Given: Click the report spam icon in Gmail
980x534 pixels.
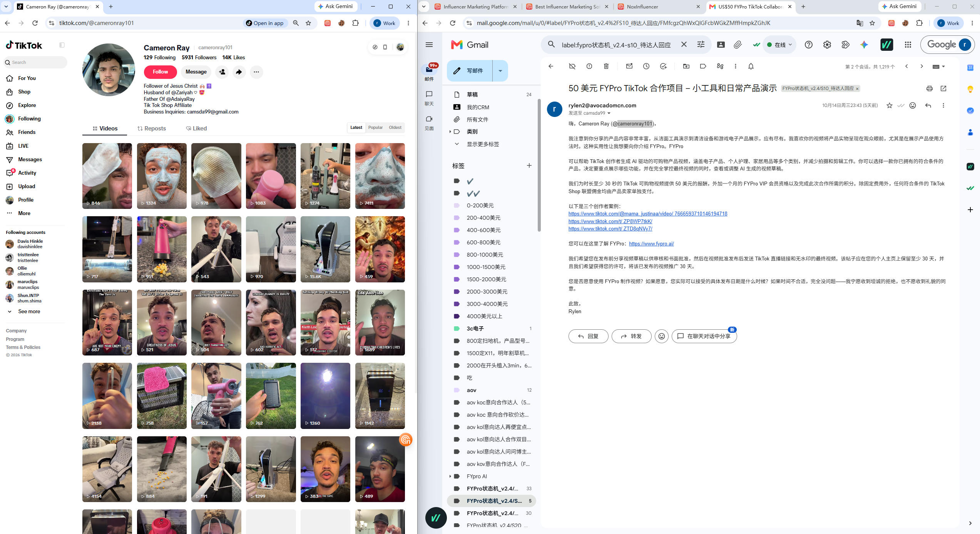Looking at the screenshot, I should click(x=589, y=66).
